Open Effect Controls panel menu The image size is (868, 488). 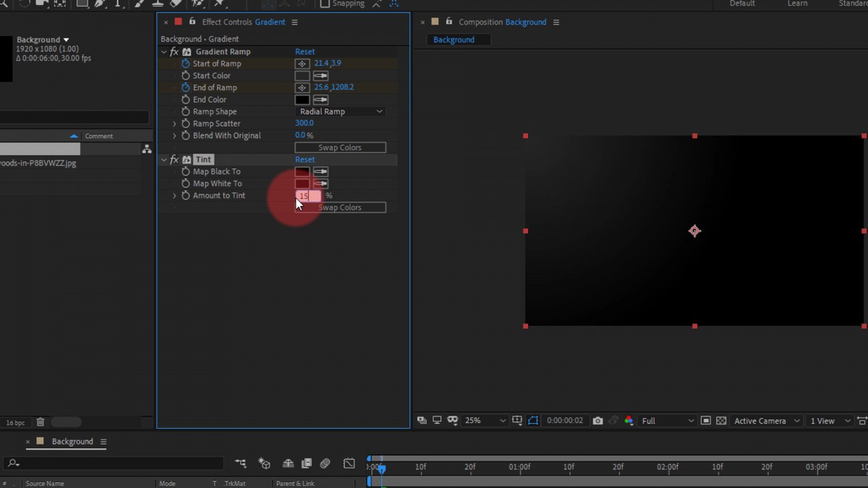tap(294, 22)
